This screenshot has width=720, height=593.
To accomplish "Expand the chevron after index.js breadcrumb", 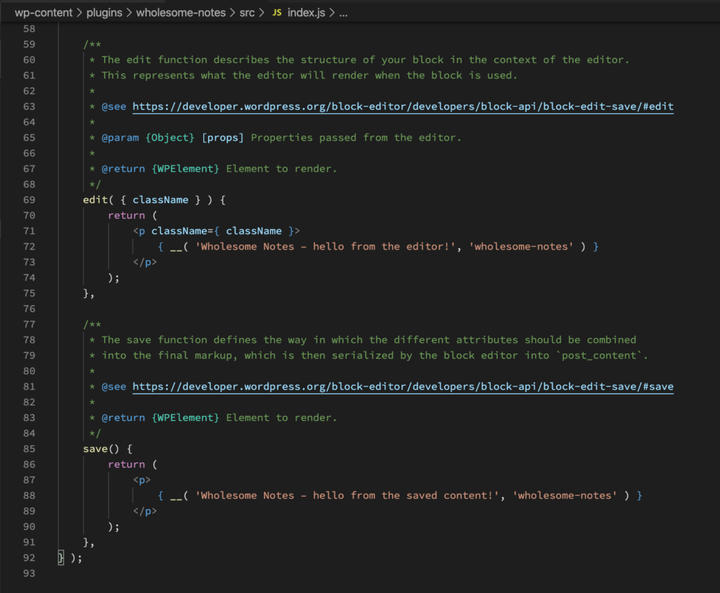I will coord(332,13).
